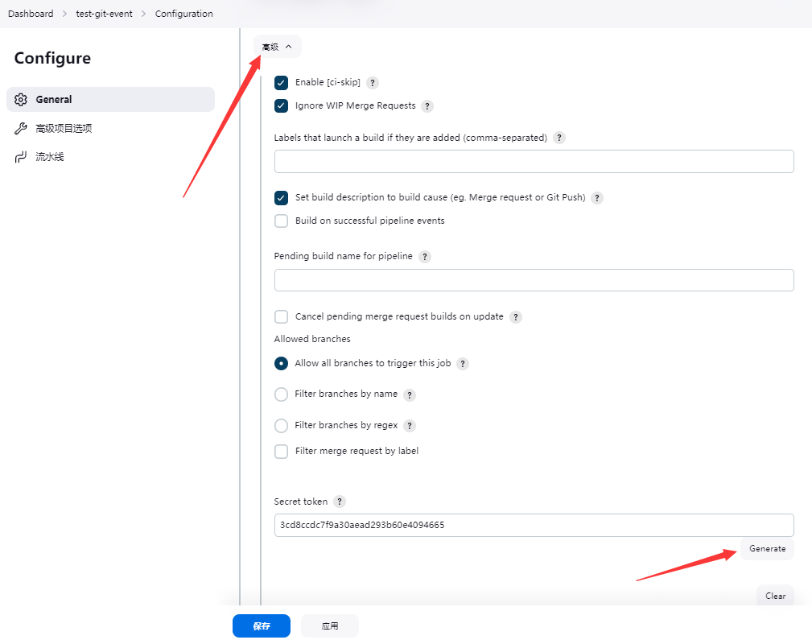Open help for Filter branches by name
The height and width of the screenshot is (644, 812).
coord(410,394)
